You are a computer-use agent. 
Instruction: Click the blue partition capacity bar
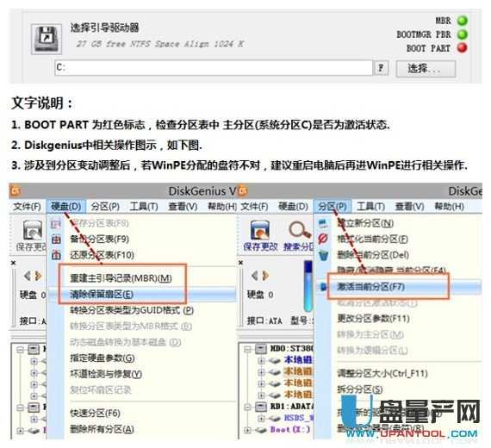tap(308, 286)
